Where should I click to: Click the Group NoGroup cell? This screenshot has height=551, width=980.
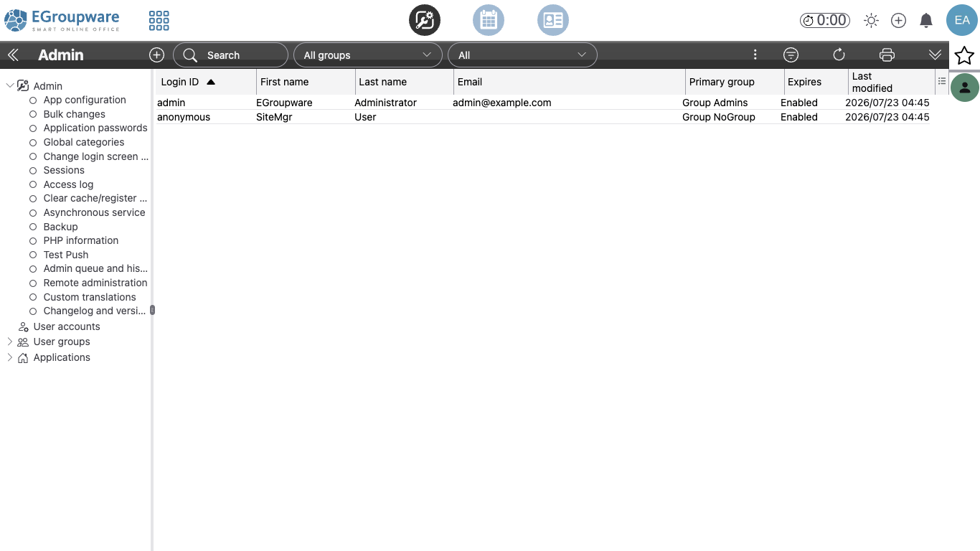coord(719,117)
